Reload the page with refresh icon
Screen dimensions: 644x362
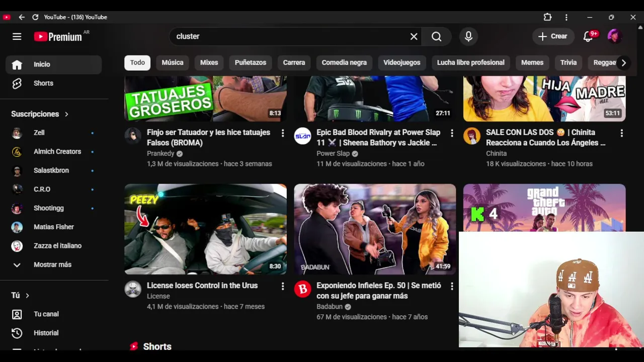35,17
